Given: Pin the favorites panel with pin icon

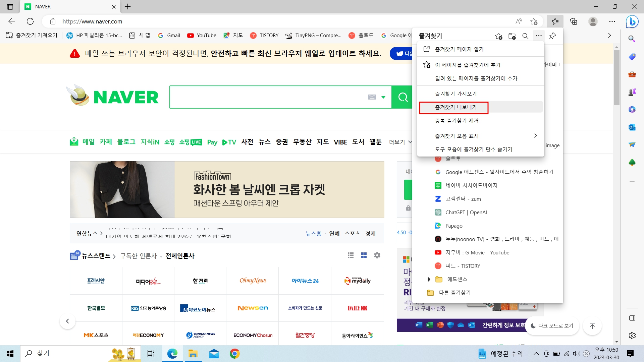Looking at the screenshot, I should click(552, 36).
